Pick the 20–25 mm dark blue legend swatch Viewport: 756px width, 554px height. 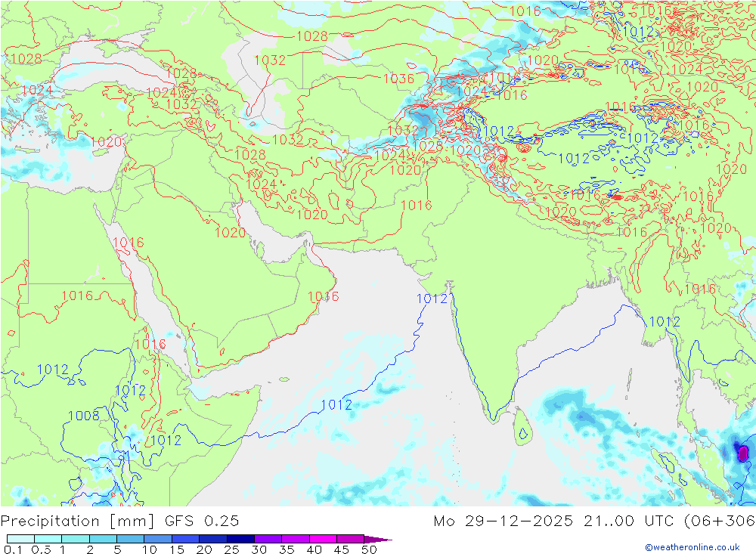pos(213,539)
